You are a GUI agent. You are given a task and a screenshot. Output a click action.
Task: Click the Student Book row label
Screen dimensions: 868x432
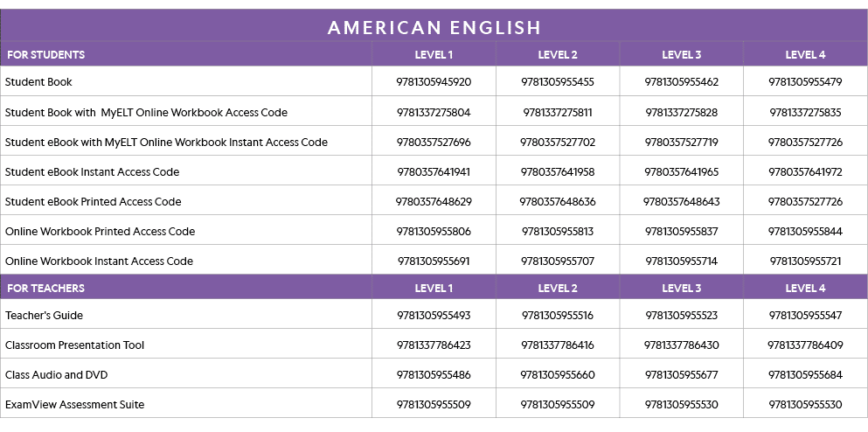click(38, 82)
